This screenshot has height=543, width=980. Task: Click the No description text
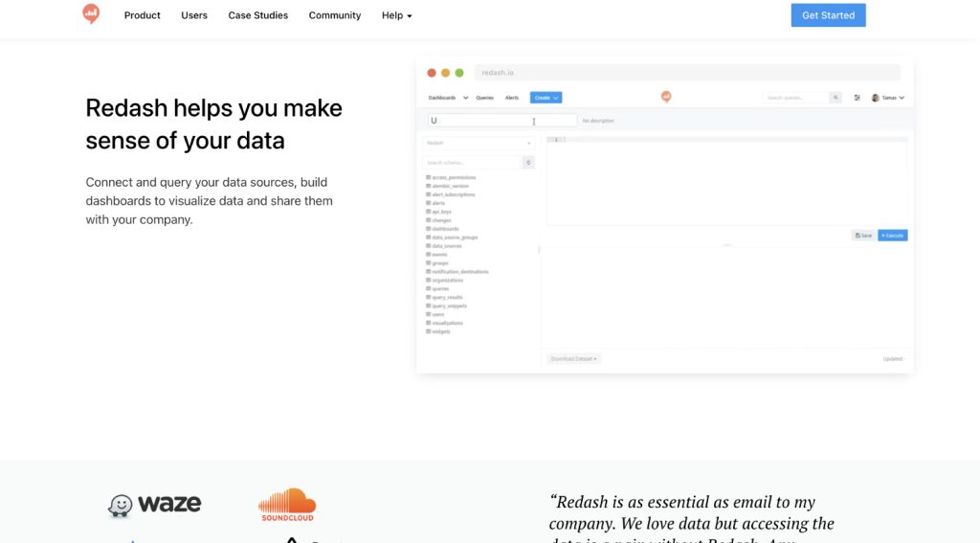click(x=598, y=121)
